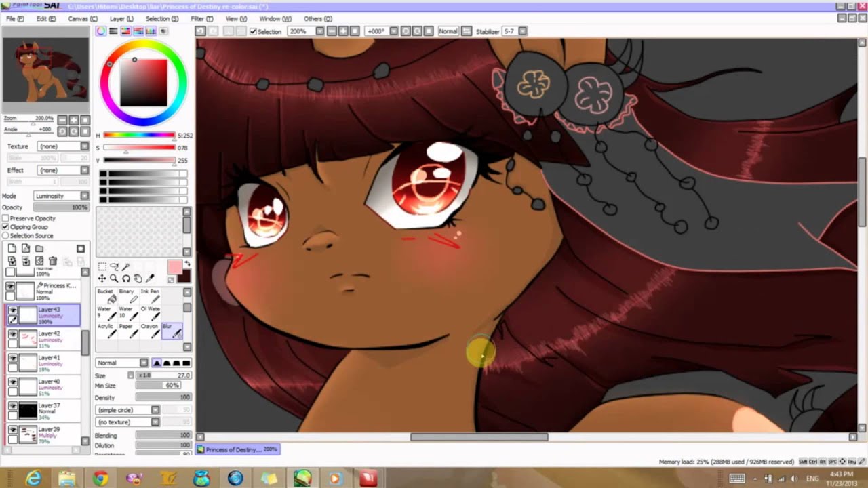Switch to Princess of Destiny canvas tab
Viewport: 868px width, 488px height.
pos(237,449)
